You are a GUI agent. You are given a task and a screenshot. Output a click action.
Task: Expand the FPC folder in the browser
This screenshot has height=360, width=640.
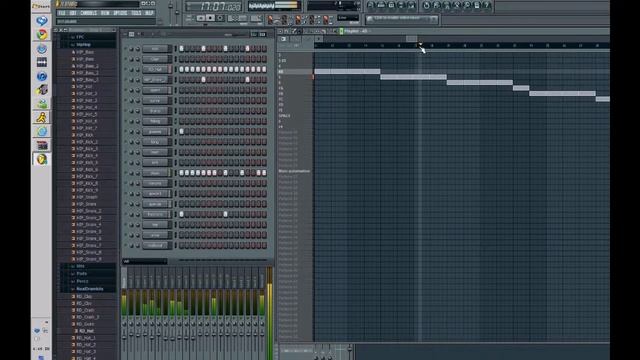coord(80,37)
